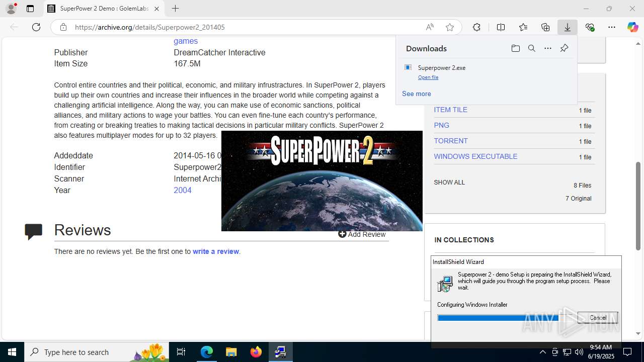The height and width of the screenshot is (362, 644).
Task: Open network status tray icon
Action: point(567,352)
